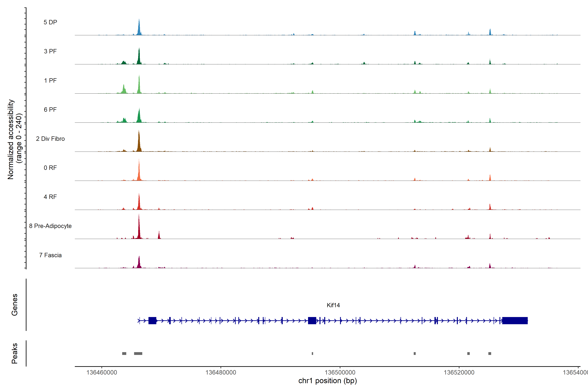Click the rightmost gray bar in Peaks track
The image size is (588, 392).
pos(490,353)
